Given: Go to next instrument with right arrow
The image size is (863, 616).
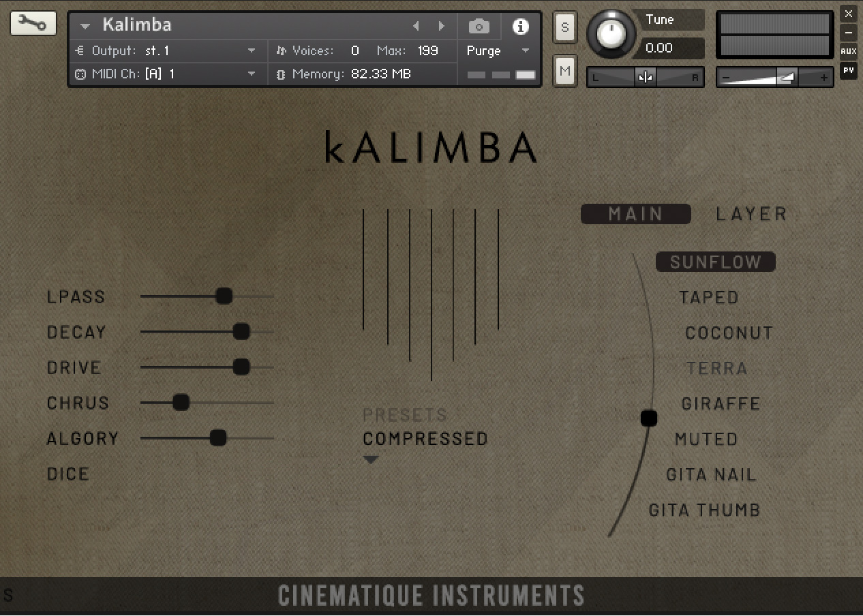Looking at the screenshot, I should (442, 27).
